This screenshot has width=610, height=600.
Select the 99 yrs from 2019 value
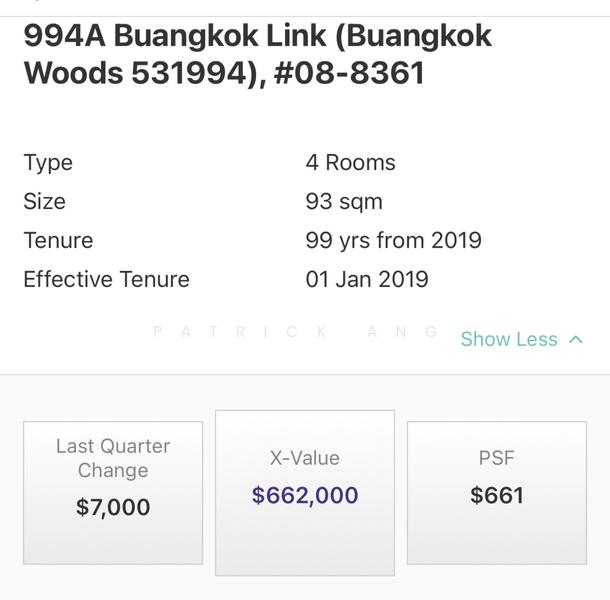[x=393, y=241]
